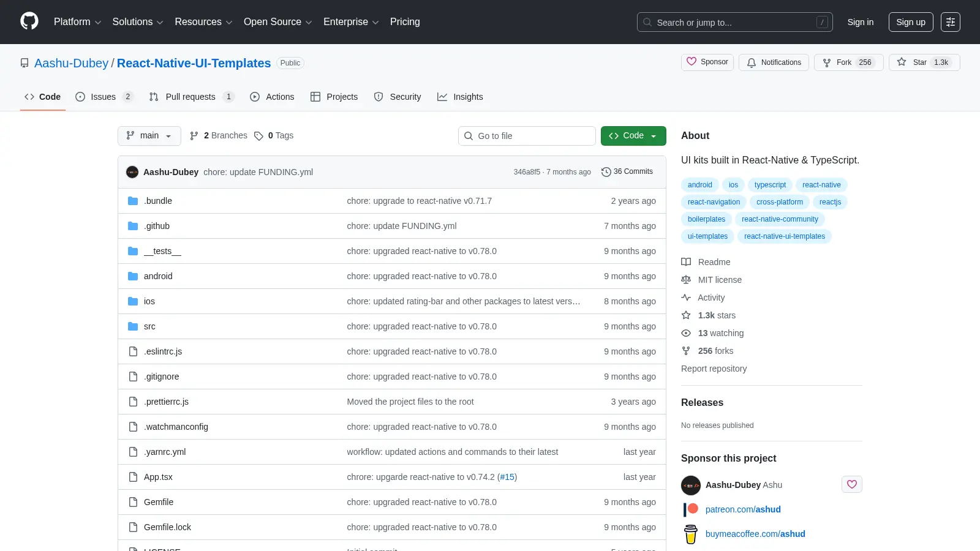Open the green Code dropdown button
980x551 pixels.
point(633,136)
